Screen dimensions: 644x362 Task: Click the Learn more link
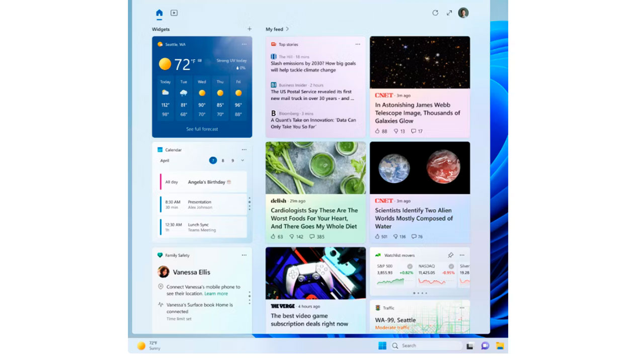(x=216, y=294)
